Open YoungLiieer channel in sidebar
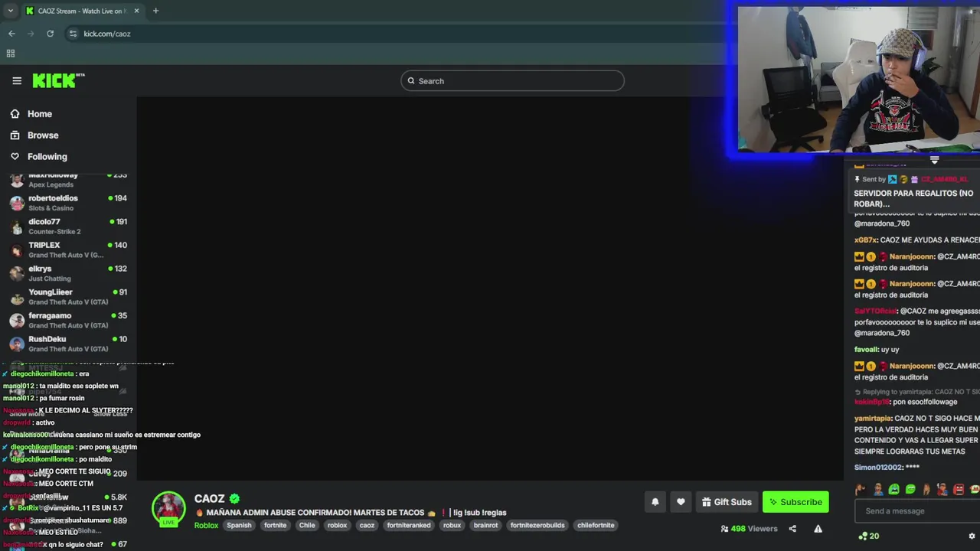 68,297
